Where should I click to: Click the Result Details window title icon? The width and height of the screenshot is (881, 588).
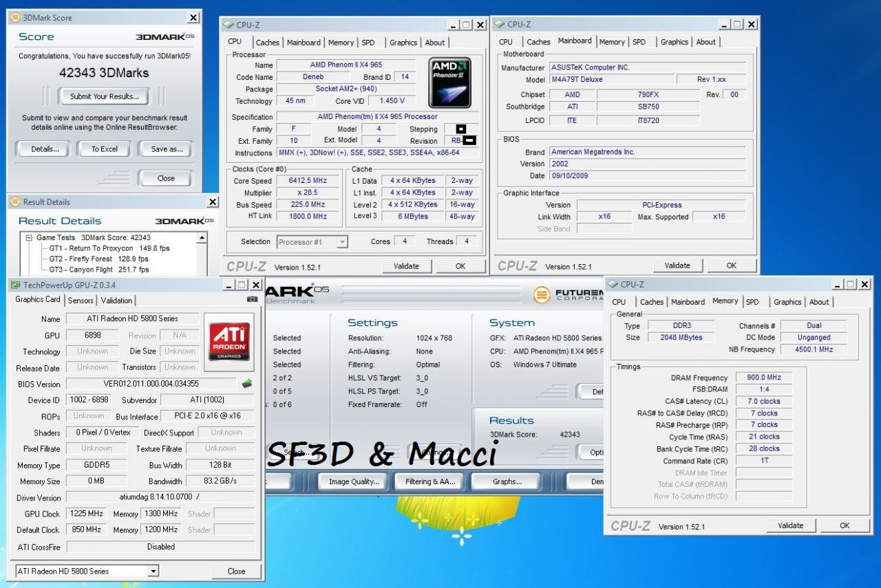click(x=15, y=202)
